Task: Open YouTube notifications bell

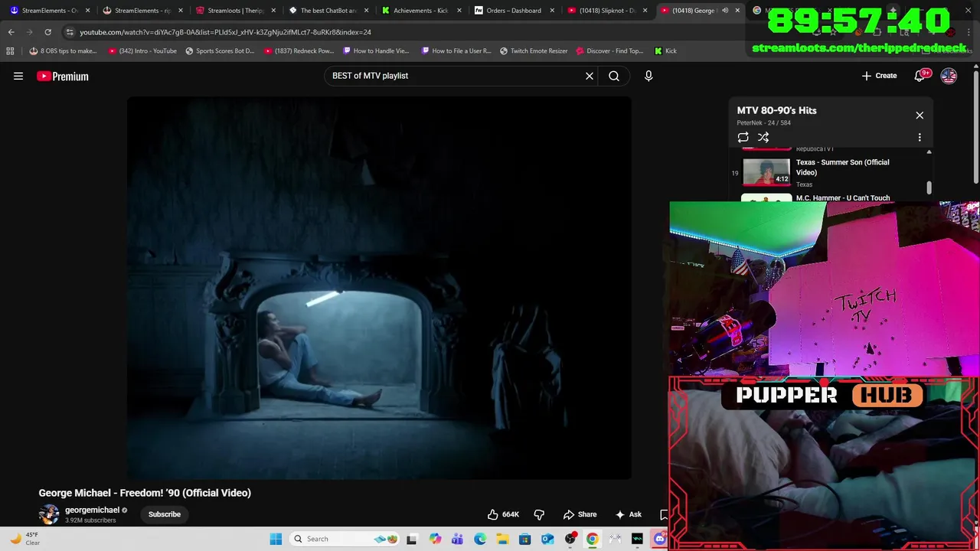Action: (920, 76)
